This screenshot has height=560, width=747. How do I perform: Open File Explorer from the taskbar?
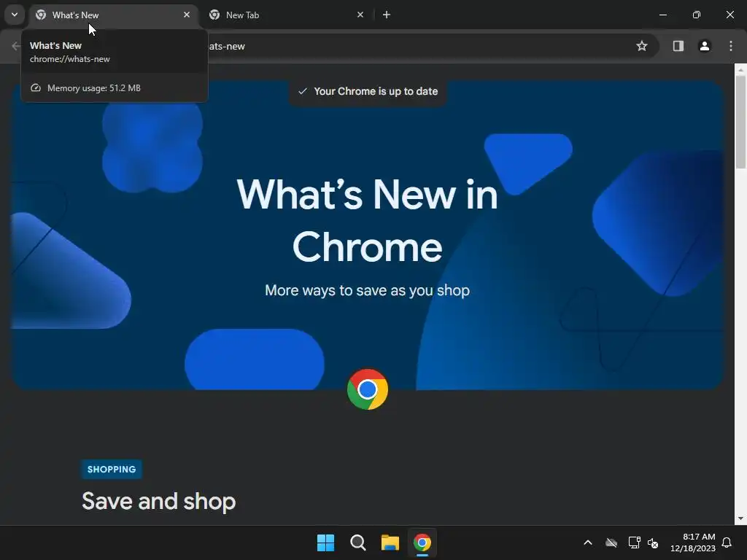pos(390,542)
